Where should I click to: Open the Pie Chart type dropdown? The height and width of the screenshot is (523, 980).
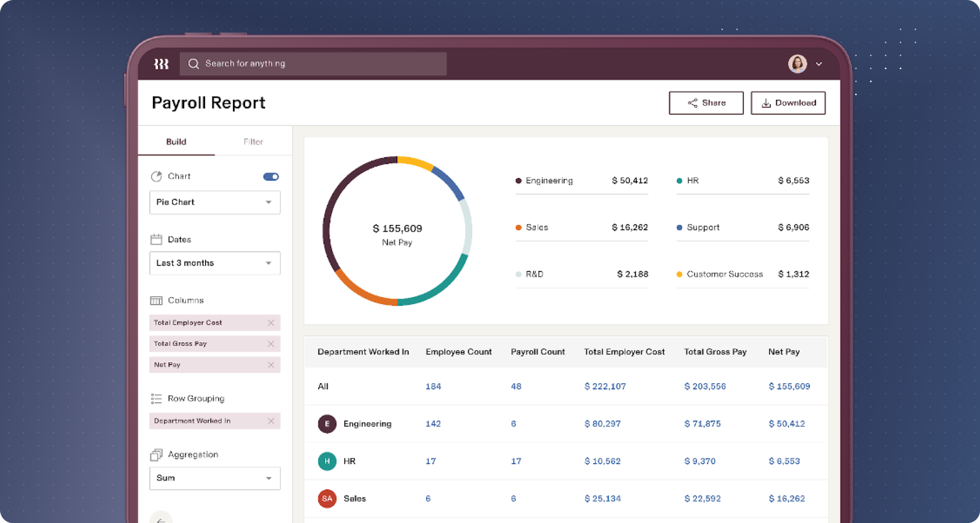click(x=215, y=202)
